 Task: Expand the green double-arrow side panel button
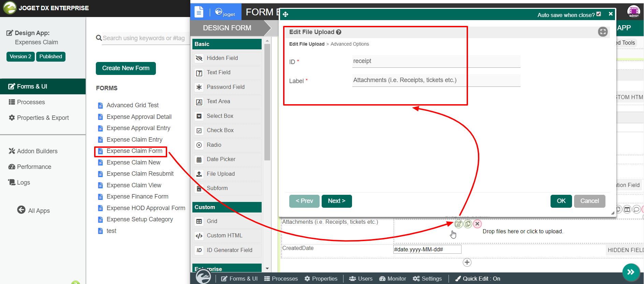631,272
